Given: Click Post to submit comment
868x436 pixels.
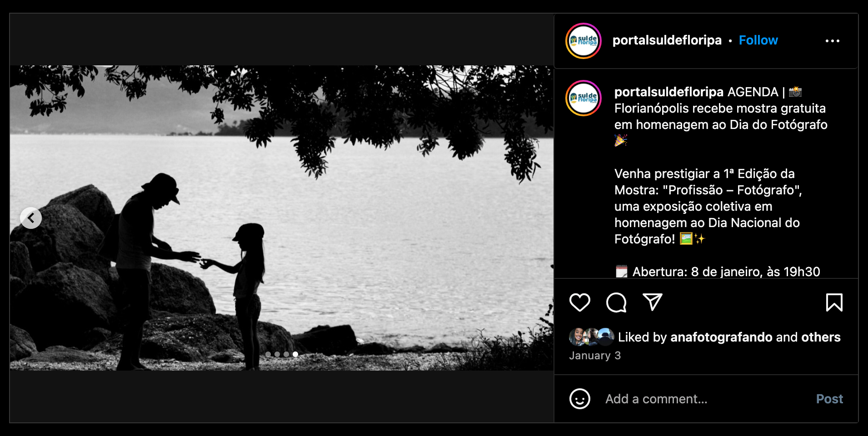Looking at the screenshot, I should [x=829, y=399].
